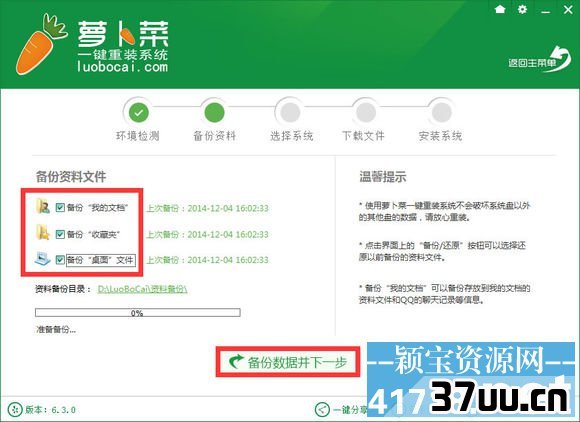580x422 pixels.
Task: Uncheck the backup "我的文档" checkbox
Action: click(60, 207)
